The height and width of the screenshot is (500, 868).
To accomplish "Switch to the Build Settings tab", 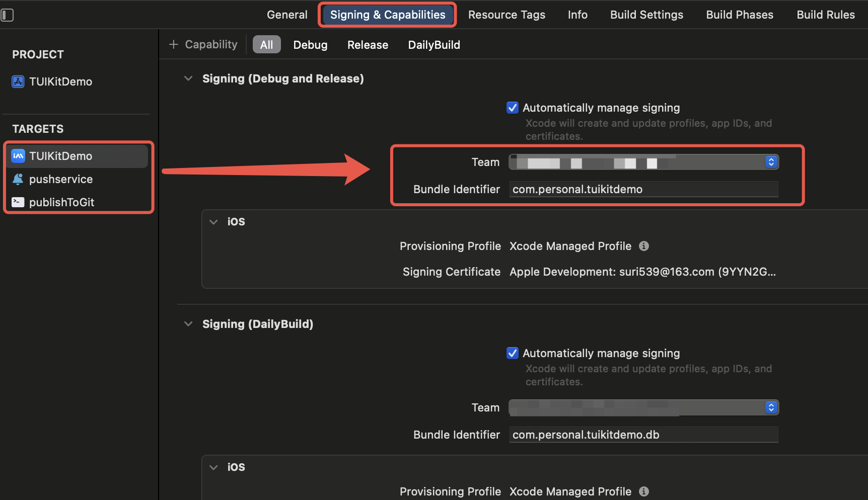I will pyautogui.click(x=646, y=15).
